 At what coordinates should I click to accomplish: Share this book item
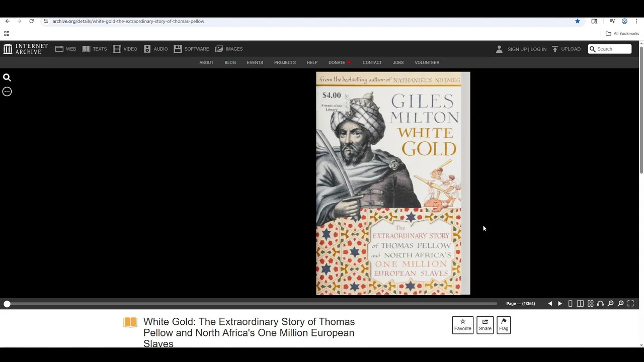pos(485,325)
